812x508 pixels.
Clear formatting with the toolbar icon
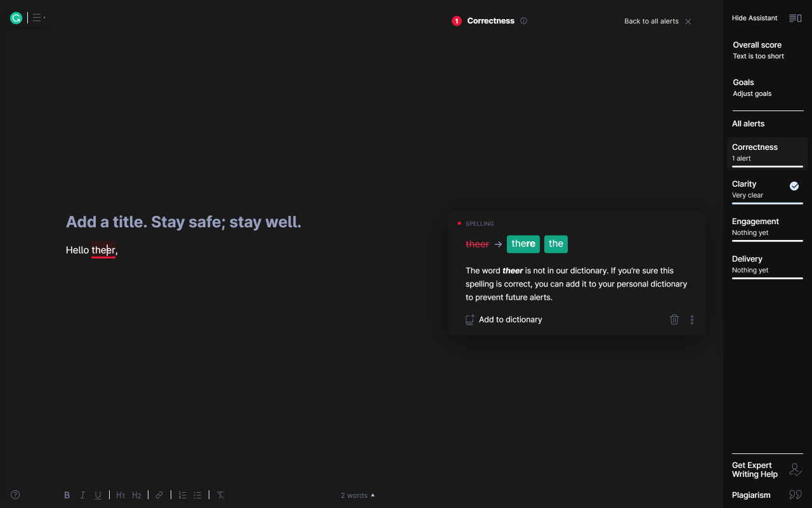pos(220,495)
